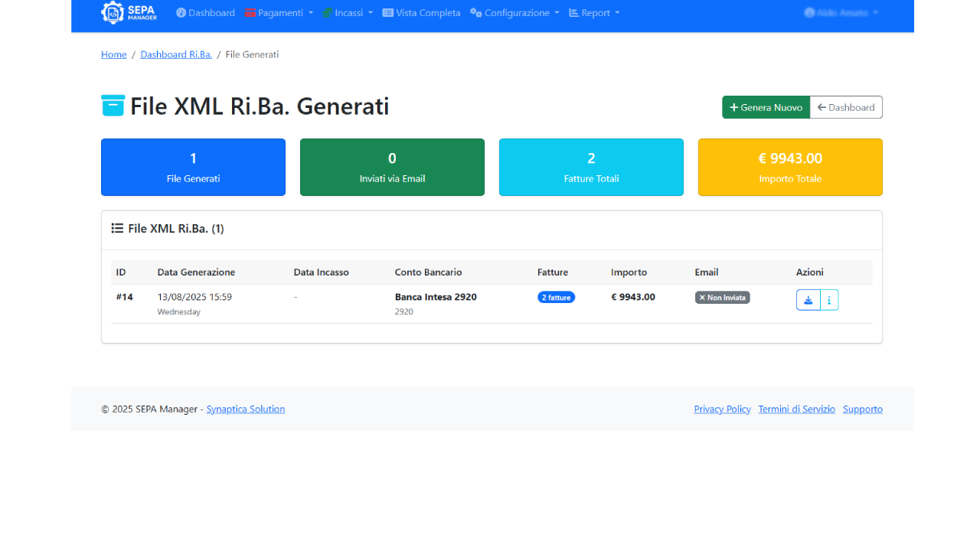The height and width of the screenshot is (551, 980).
Task: Click the File Generati stat card
Action: click(193, 167)
